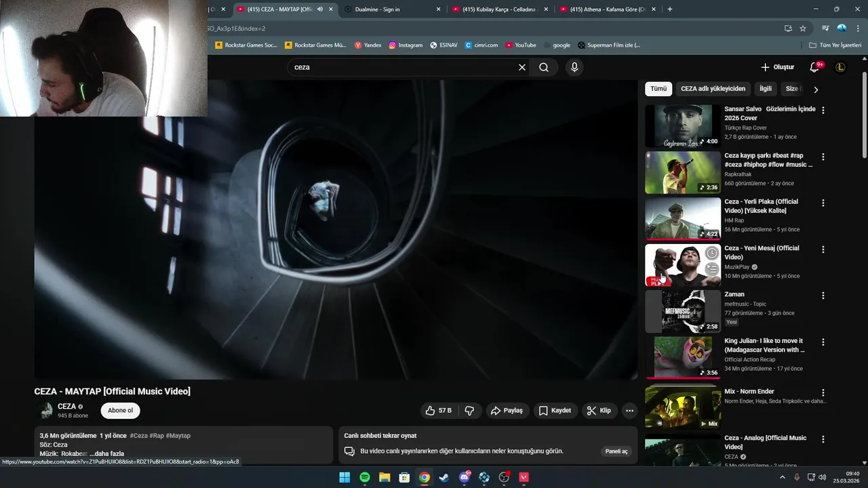Select the İlgili filter chip
Viewport: 868px width, 488px height.
point(766,89)
